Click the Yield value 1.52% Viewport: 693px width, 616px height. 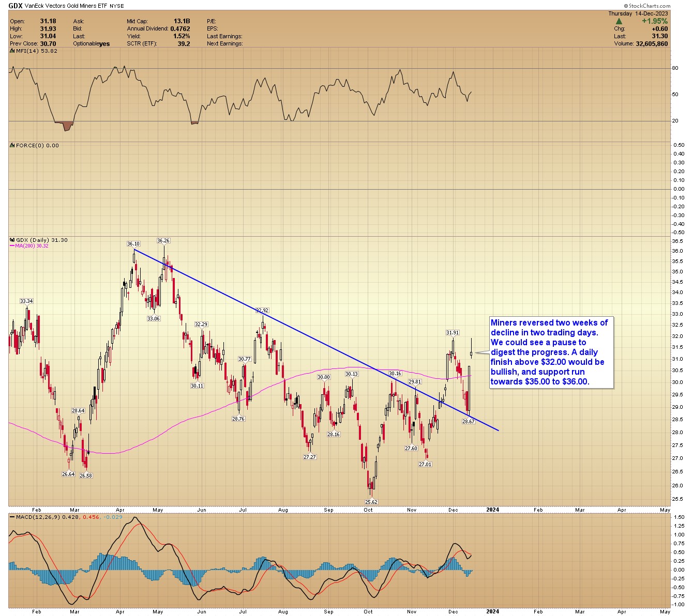tap(182, 36)
